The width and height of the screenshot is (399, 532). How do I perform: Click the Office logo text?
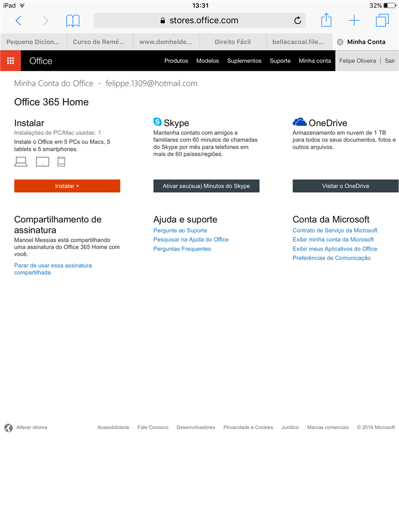[x=41, y=61]
